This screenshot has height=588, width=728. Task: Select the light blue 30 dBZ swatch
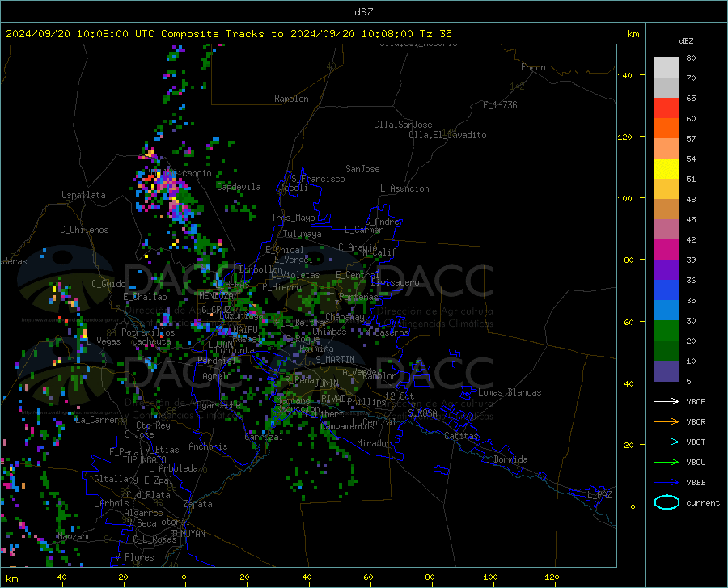tap(667, 311)
